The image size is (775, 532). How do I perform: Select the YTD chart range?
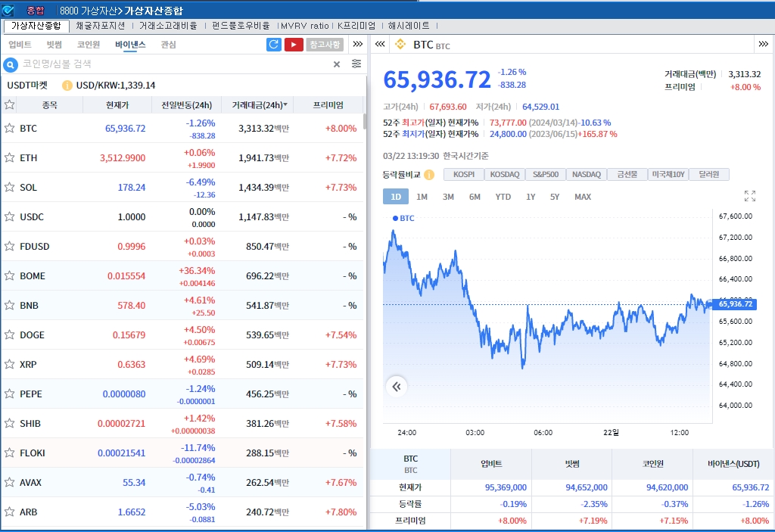pos(503,197)
